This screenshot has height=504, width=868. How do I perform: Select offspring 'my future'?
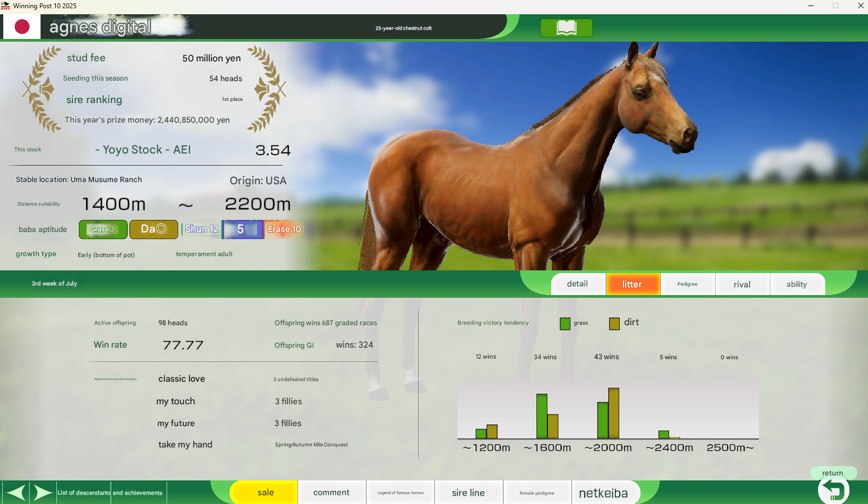click(176, 423)
